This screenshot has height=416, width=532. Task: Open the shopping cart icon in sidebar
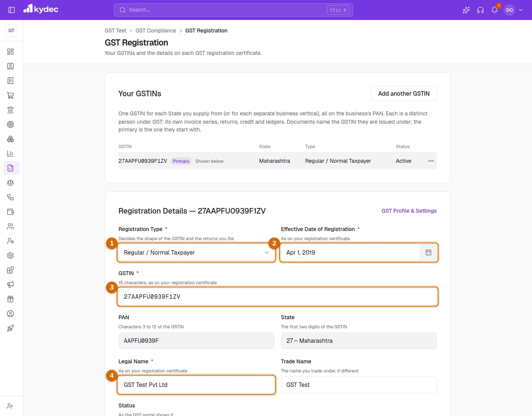[10, 95]
